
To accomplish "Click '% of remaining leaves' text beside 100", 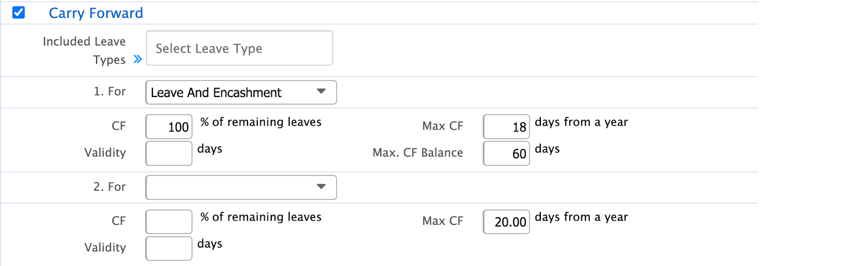I will click(261, 122).
